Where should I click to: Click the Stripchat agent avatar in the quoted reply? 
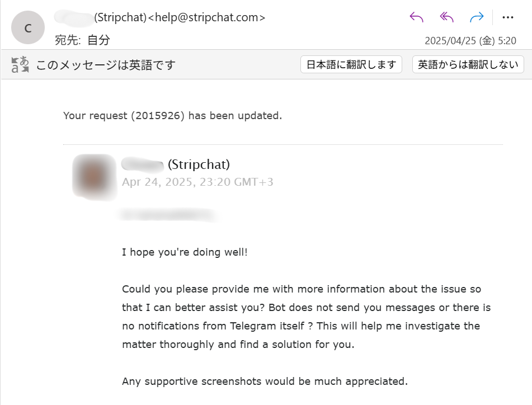(x=95, y=176)
